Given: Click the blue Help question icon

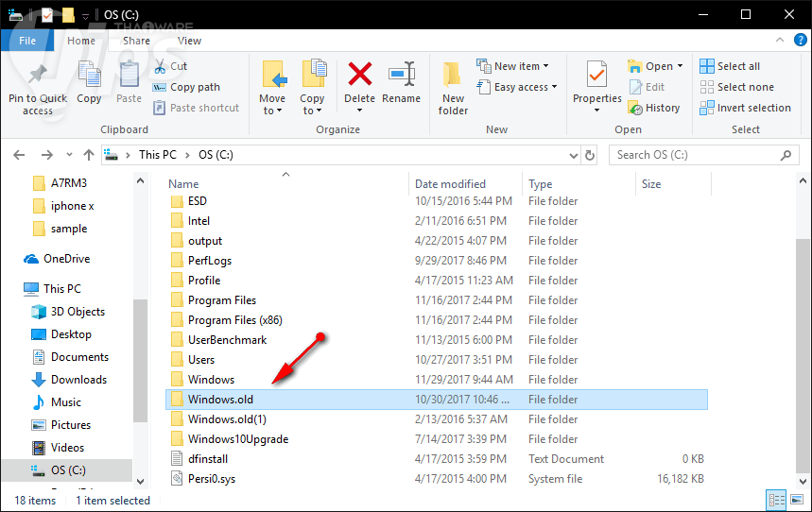Looking at the screenshot, I should 801,40.
